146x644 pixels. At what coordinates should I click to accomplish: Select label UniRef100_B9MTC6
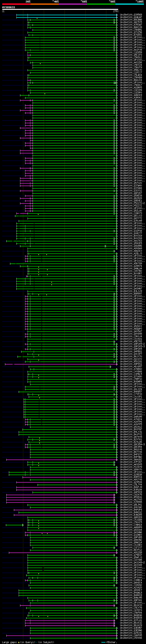click(x=131, y=477)
